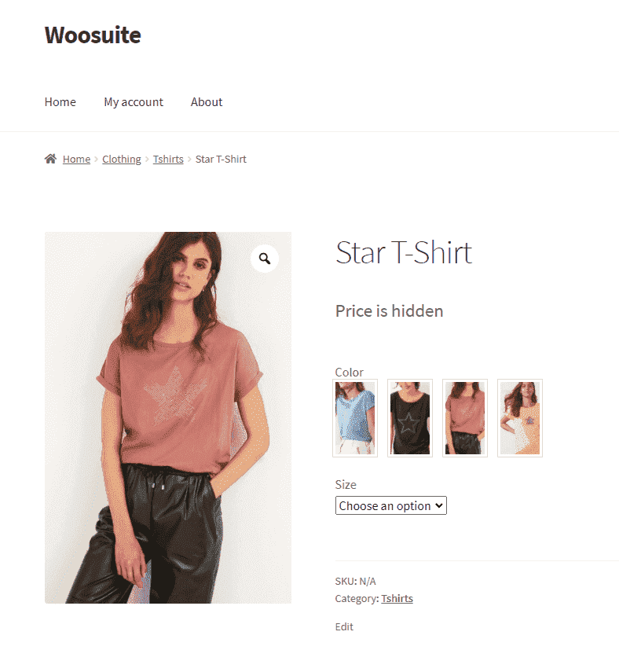
Task: Click the Tshirts breadcrumb link
Action: tap(168, 159)
